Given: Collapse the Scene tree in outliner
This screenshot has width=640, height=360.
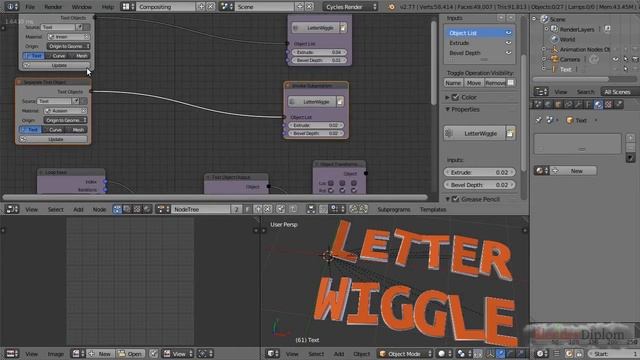Looking at the screenshot, I should 534,19.
